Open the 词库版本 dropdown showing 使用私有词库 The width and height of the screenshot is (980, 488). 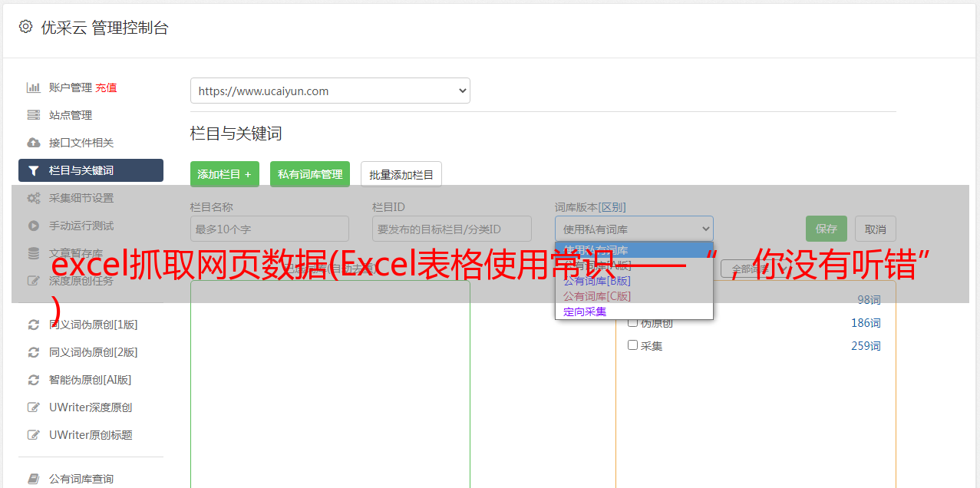click(634, 229)
